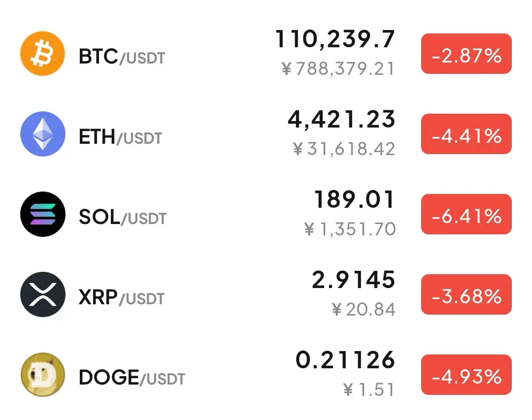Image resolution: width=532 pixels, height=420 pixels.
Task: Click the SOL price 189.01
Action: click(355, 199)
